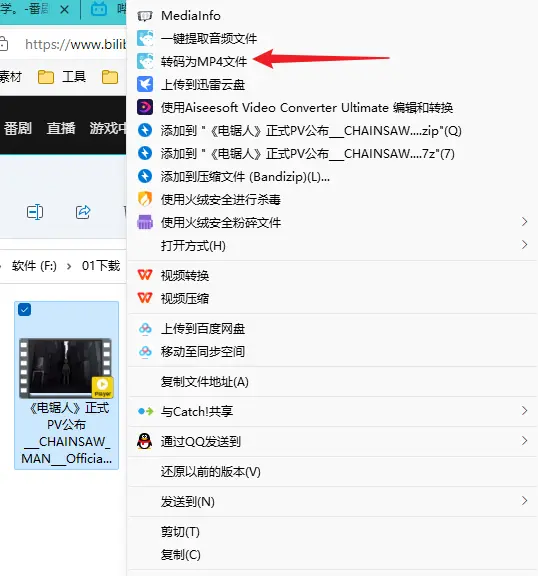538x576 pixels.
Task: Choose MediaInfo menu entry
Action: coord(332,16)
